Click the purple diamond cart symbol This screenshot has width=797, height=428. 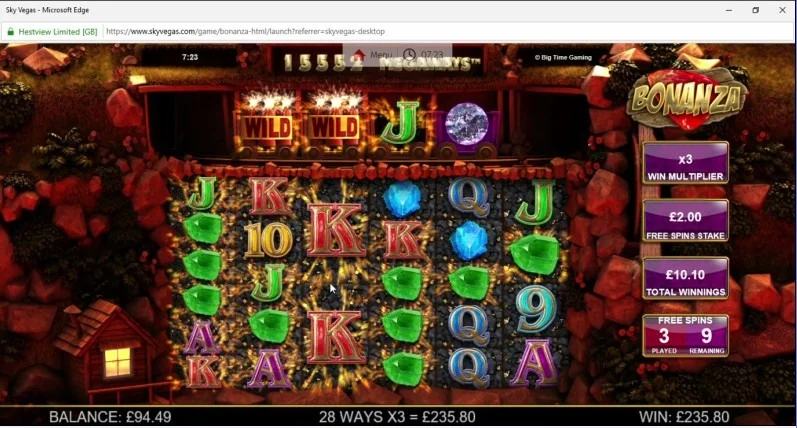[x=467, y=126]
